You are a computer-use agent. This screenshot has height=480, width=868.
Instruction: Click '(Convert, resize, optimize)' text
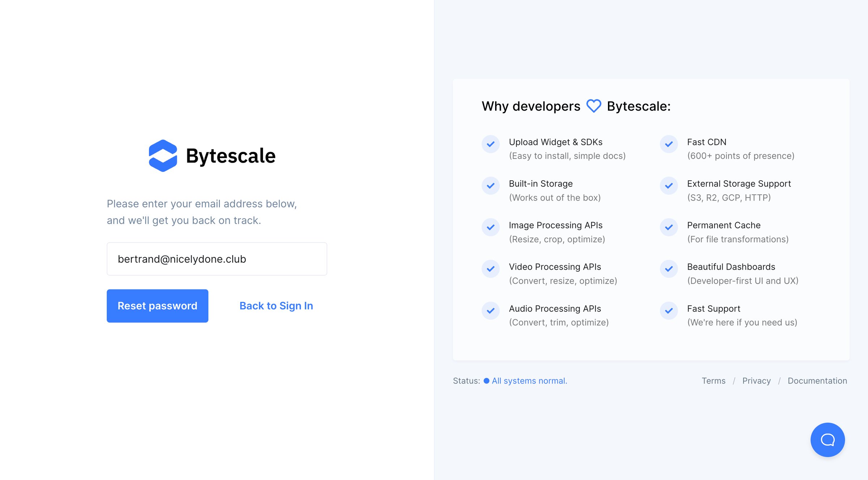click(563, 281)
